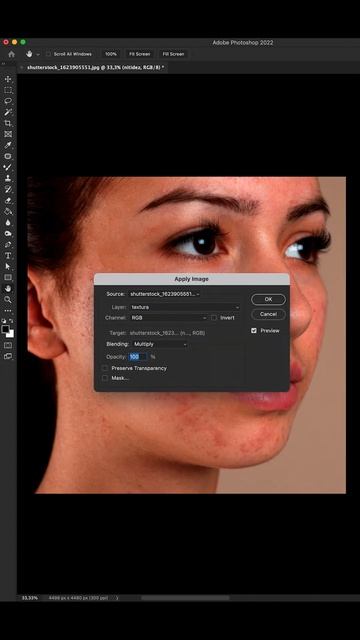Select the Rectangular Marquee tool
This screenshot has height=640, width=360.
pos(8,90)
